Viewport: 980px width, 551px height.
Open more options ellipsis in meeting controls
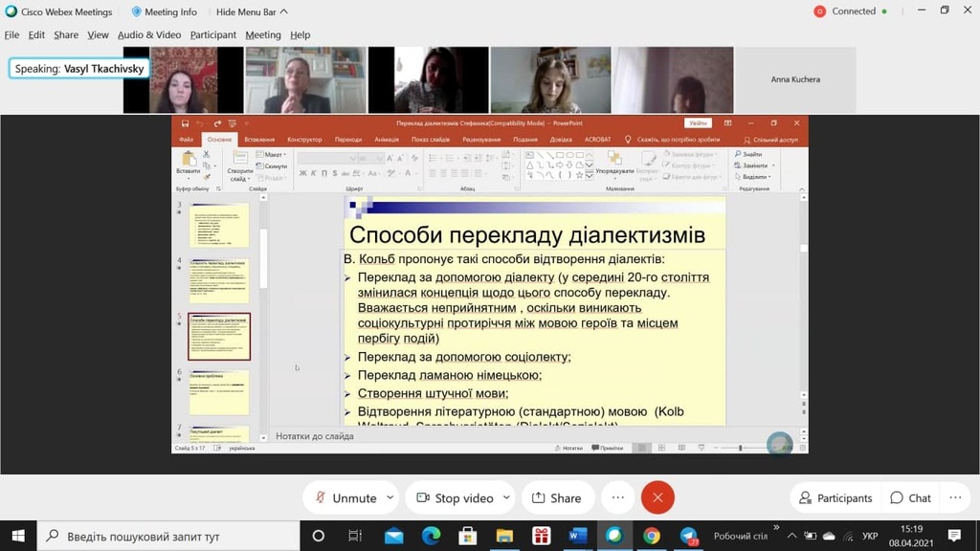tap(617, 497)
